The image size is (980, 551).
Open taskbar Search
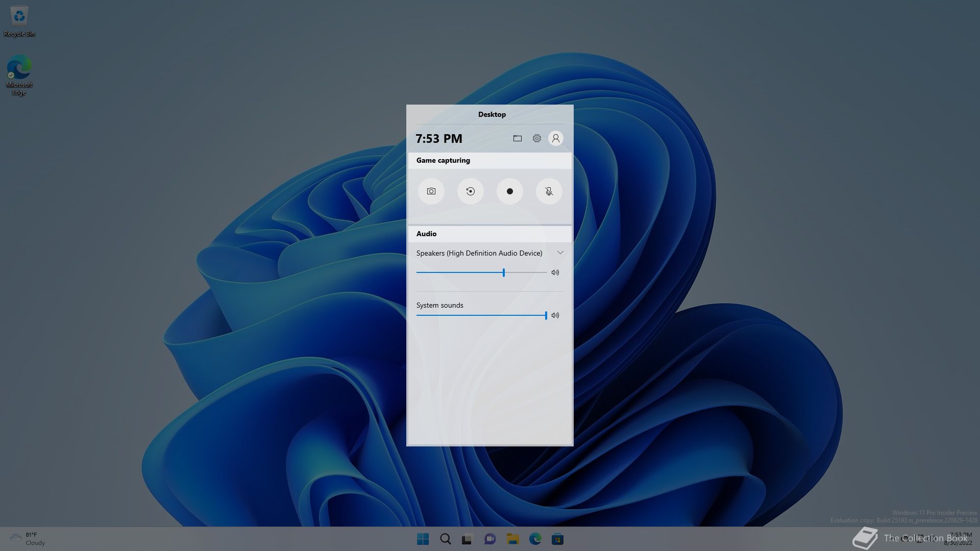coord(445,539)
